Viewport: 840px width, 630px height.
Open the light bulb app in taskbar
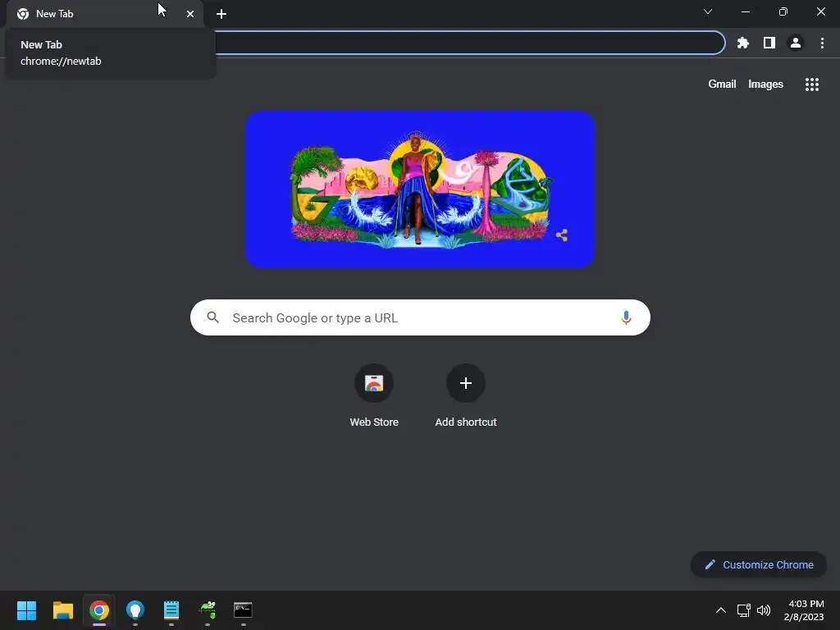click(135, 610)
